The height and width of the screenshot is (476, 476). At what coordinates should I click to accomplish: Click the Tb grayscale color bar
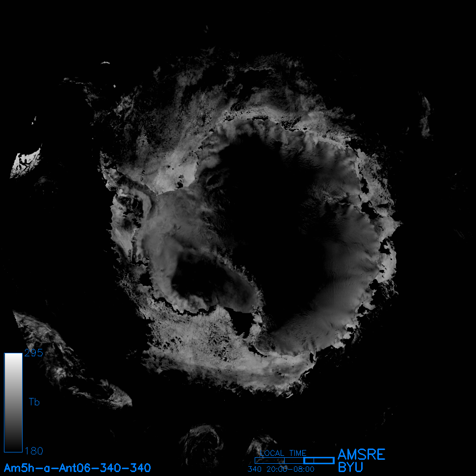[13, 402]
